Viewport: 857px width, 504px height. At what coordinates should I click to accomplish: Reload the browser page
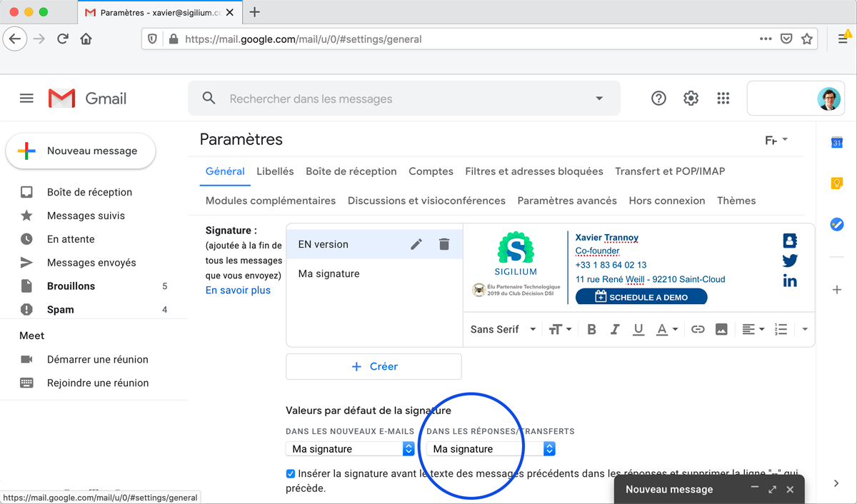63,39
